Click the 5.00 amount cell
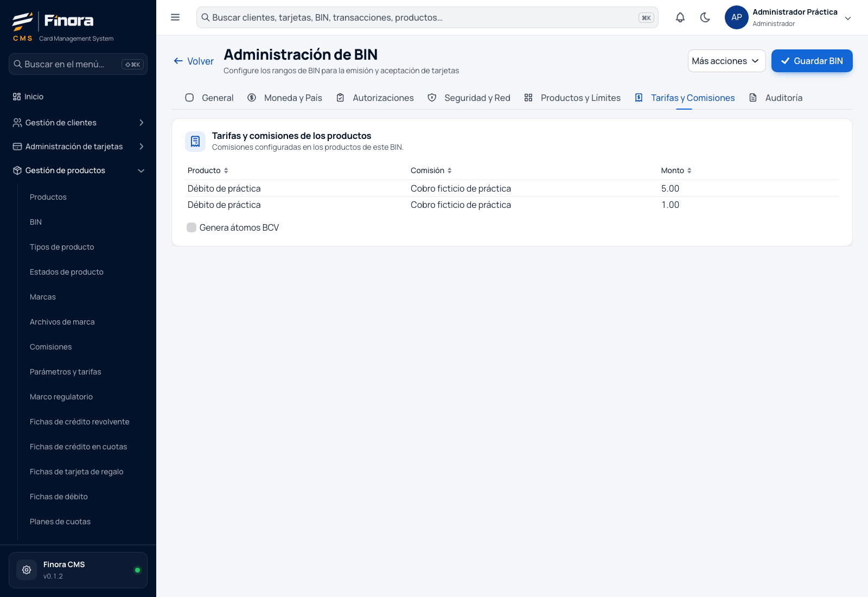The width and height of the screenshot is (868, 597). click(x=670, y=188)
